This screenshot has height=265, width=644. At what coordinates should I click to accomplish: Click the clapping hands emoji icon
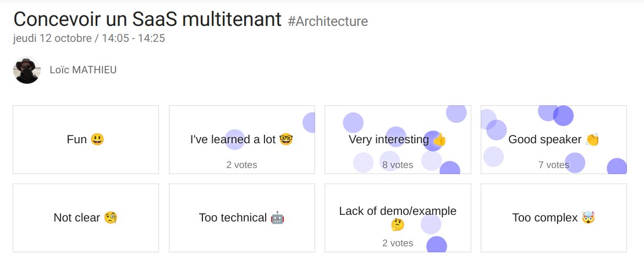tap(592, 139)
